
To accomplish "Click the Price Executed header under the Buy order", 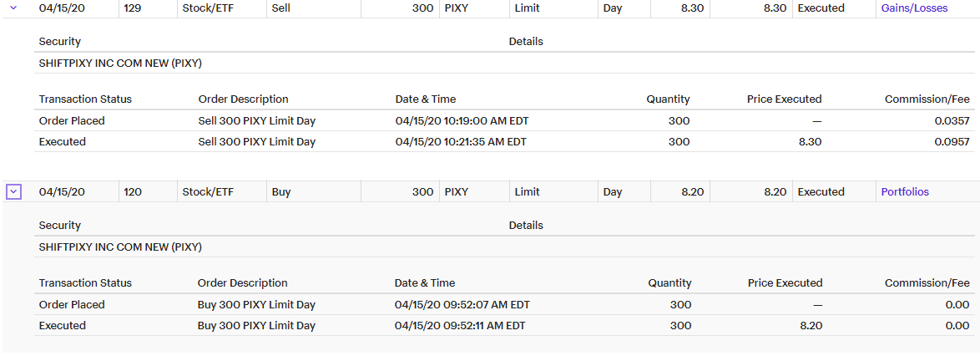I will (x=785, y=282).
